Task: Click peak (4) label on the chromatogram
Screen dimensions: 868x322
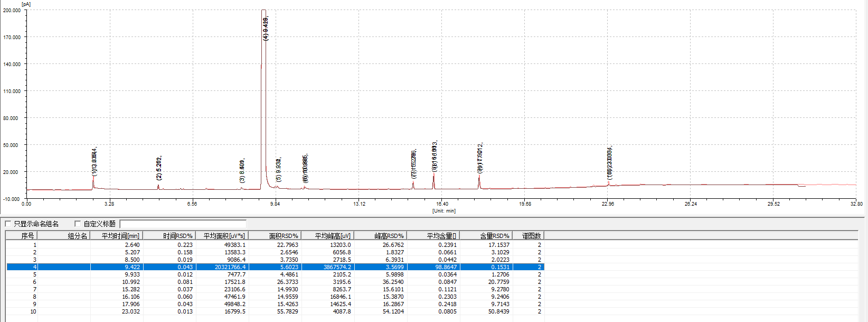Action: pos(266,29)
